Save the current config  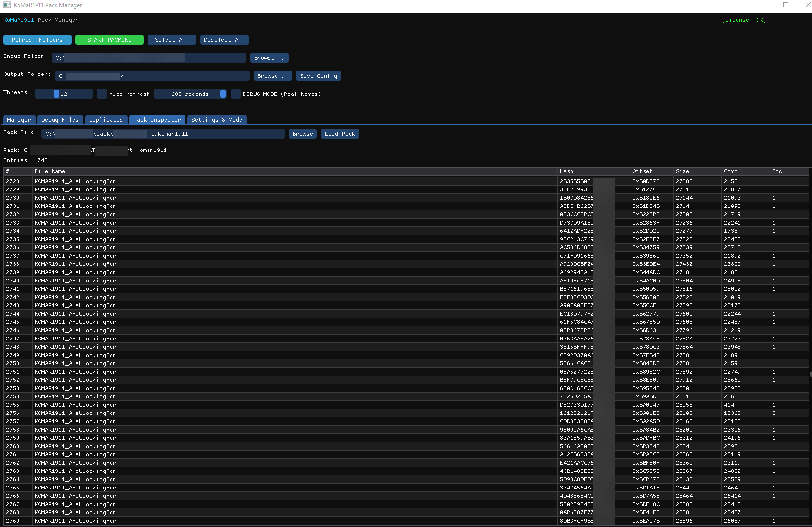(x=318, y=76)
